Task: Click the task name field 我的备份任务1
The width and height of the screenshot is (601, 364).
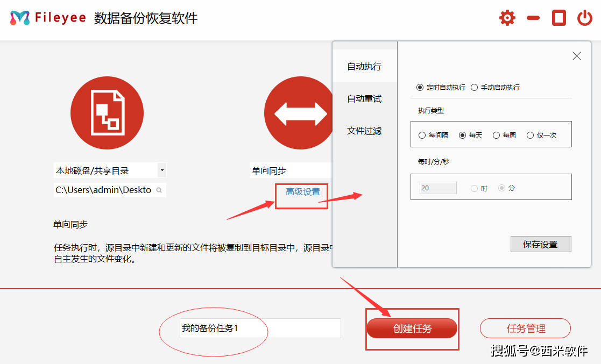Action: 260,329
